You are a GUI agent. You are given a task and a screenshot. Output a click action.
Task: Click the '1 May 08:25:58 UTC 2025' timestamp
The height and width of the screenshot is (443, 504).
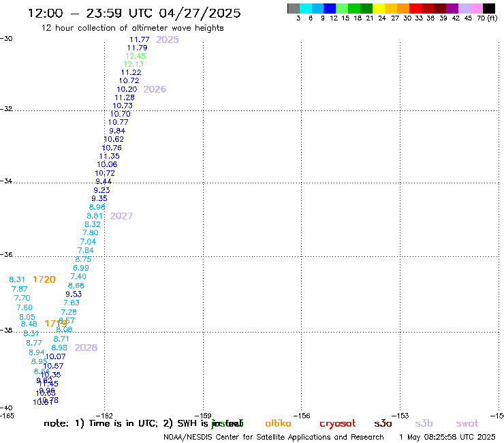pyautogui.click(x=447, y=437)
